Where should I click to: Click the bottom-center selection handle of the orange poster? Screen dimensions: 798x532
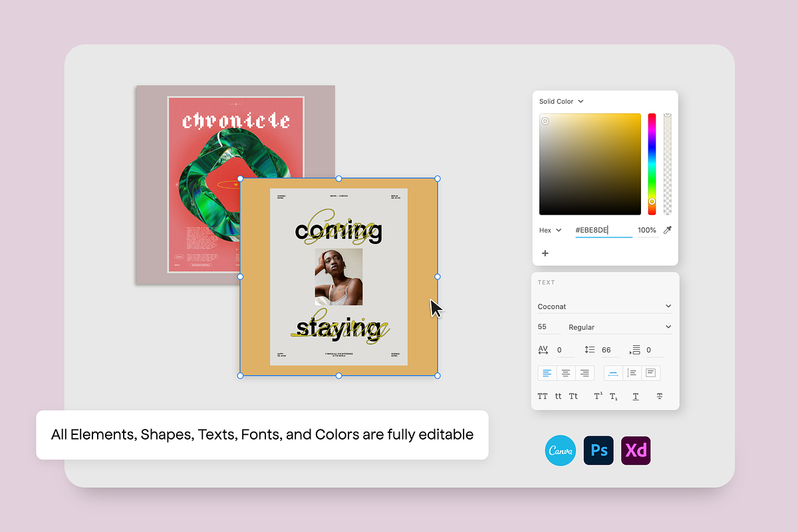pos(338,376)
